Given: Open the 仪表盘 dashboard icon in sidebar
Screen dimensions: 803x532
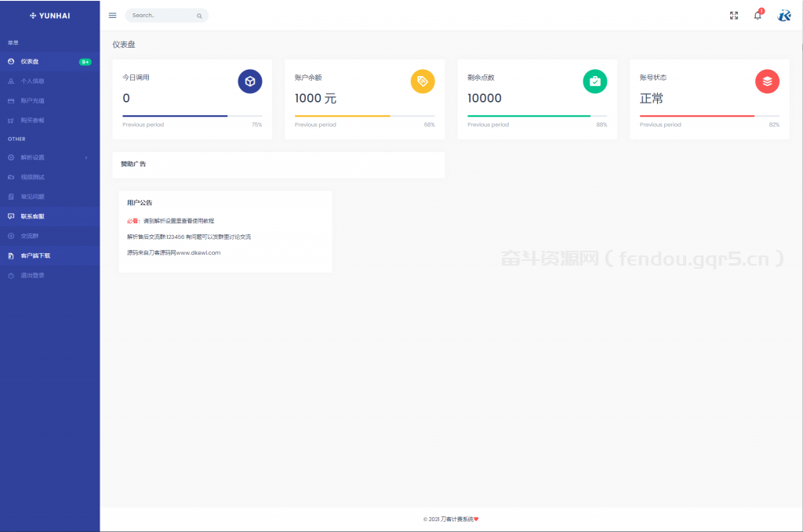Looking at the screenshot, I should point(10,61).
